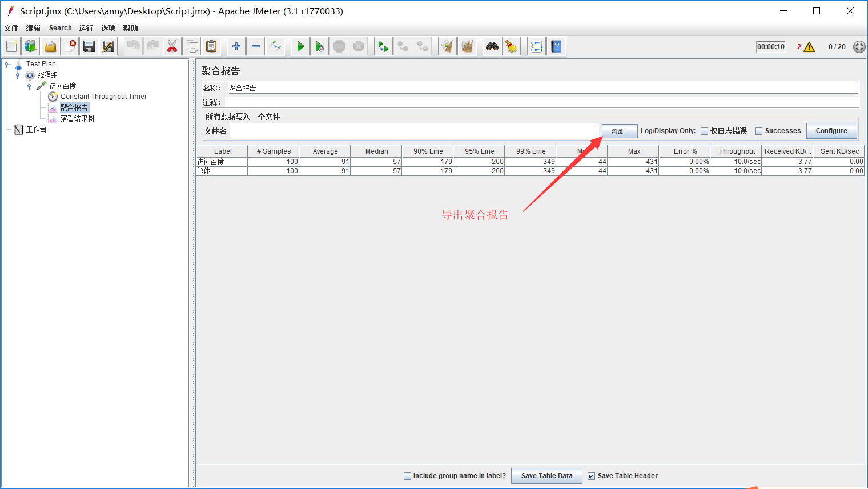This screenshot has height=489, width=868.
Task: Collapse the 访问百度 sampler node
Action: tap(29, 86)
